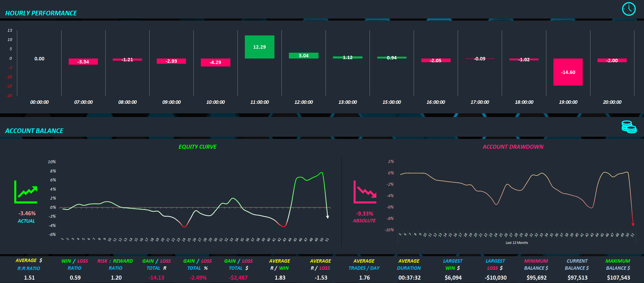Expand the Account Drawdown chart
Viewport: 644px width, 283px height.
[513, 147]
